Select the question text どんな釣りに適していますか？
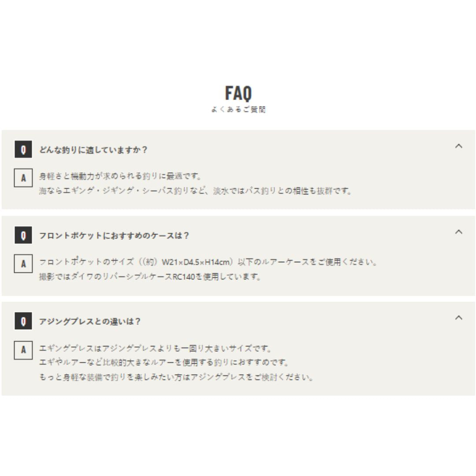476x476 pixels. pyautogui.click(x=93, y=150)
